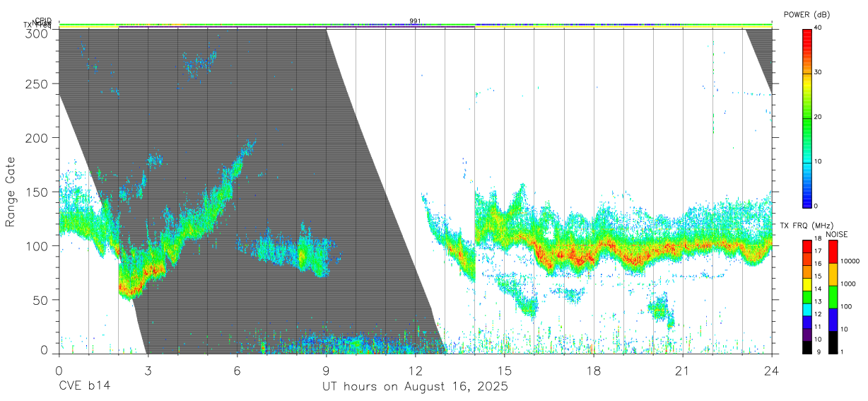Pick the black 9-10 MHz frequency swatch
868x401 pixels.
[807, 347]
